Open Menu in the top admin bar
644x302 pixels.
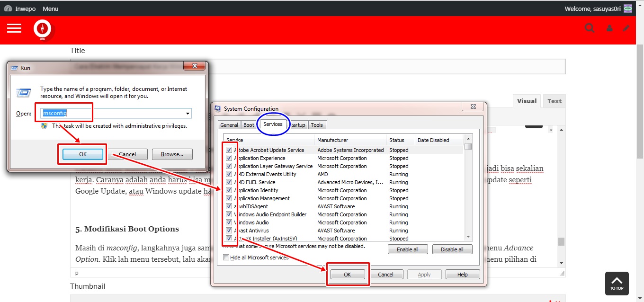50,9
